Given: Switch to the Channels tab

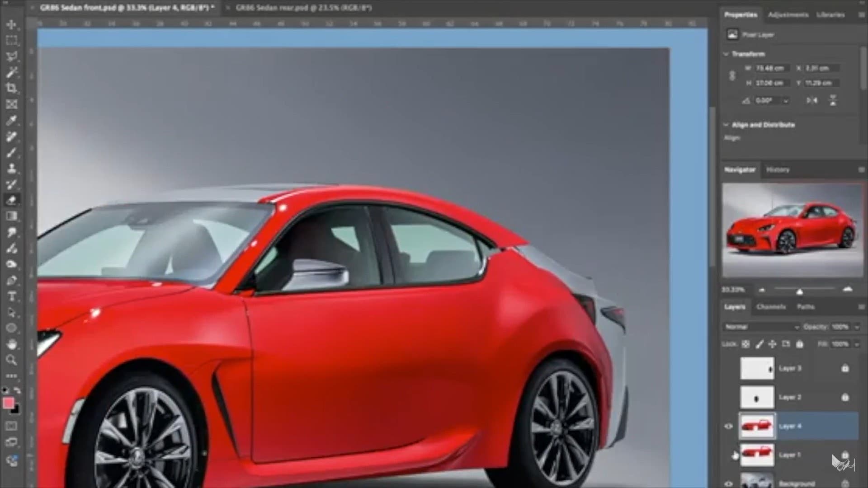Looking at the screenshot, I should point(771,307).
